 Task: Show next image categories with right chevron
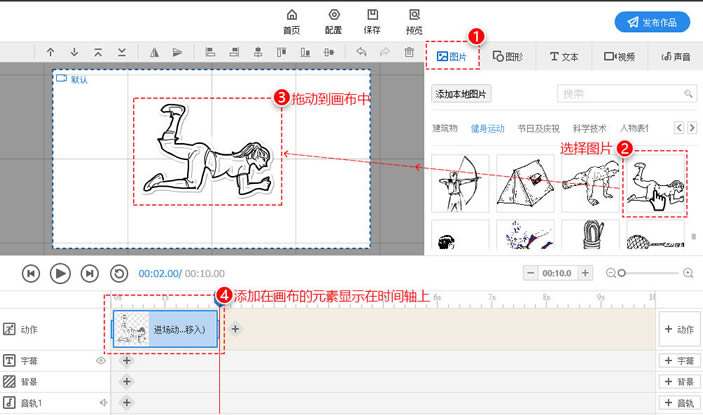point(692,128)
